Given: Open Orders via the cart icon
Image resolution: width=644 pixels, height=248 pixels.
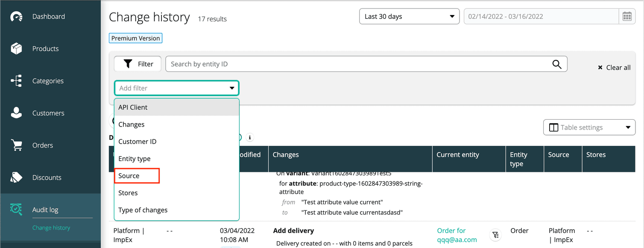Looking at the screenshot, I should pyautogui.click(x=16, y=145).
